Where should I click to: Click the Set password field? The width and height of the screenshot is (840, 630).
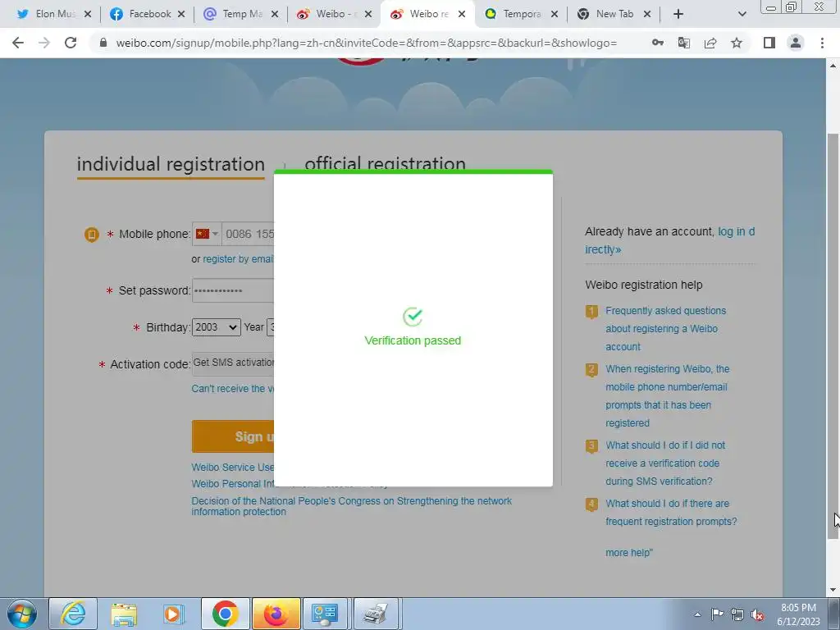[x=233, y=290]
